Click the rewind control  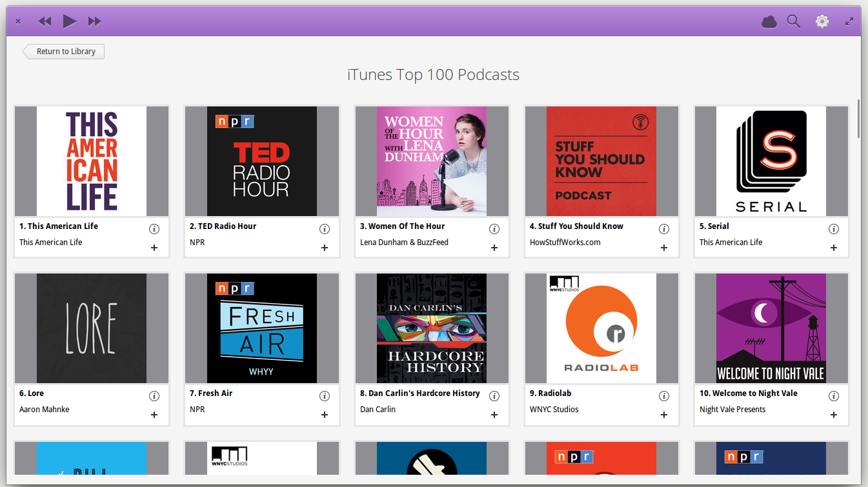44,21
